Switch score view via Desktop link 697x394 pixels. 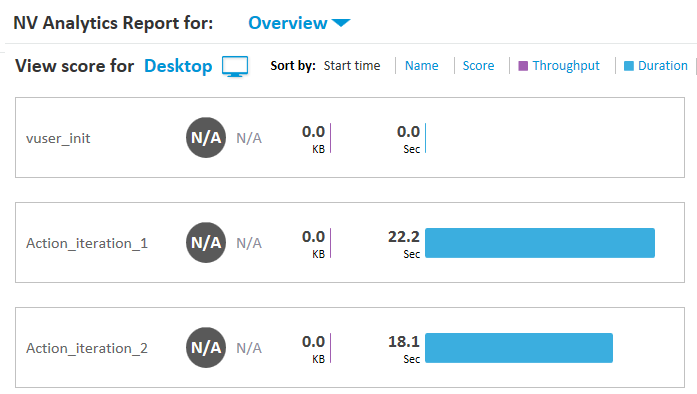pyautogui.click(x=178, y=66)
